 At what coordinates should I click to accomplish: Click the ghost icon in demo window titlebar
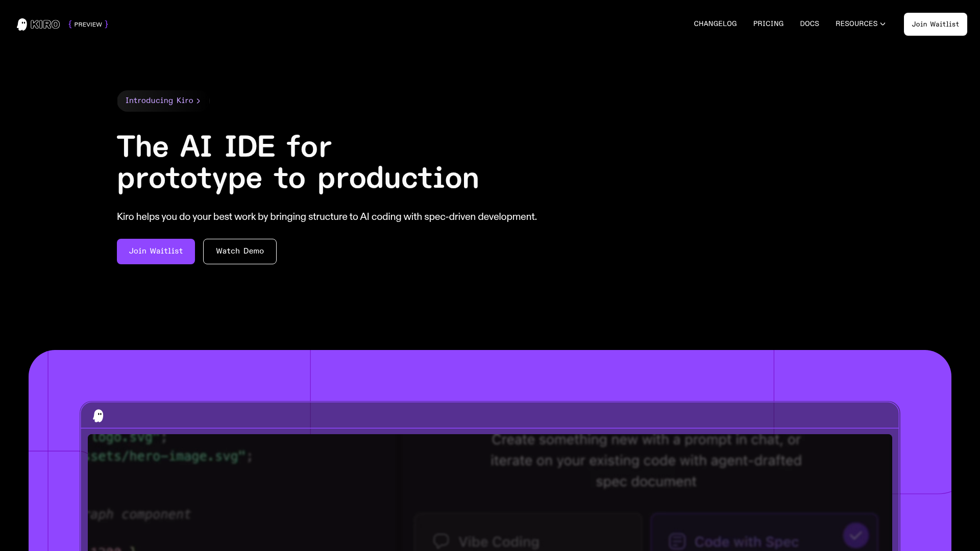point(99,416)
